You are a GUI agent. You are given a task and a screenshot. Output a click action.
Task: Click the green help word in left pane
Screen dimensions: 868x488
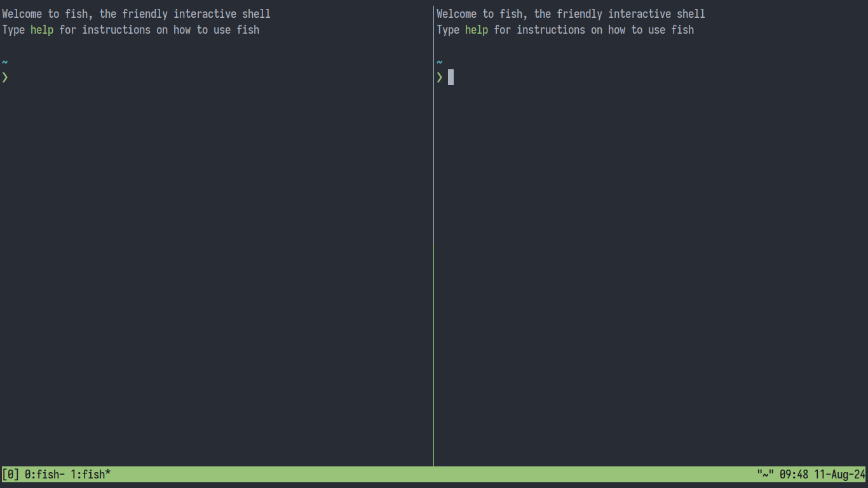pyautogui.click(x=42, y=30)
